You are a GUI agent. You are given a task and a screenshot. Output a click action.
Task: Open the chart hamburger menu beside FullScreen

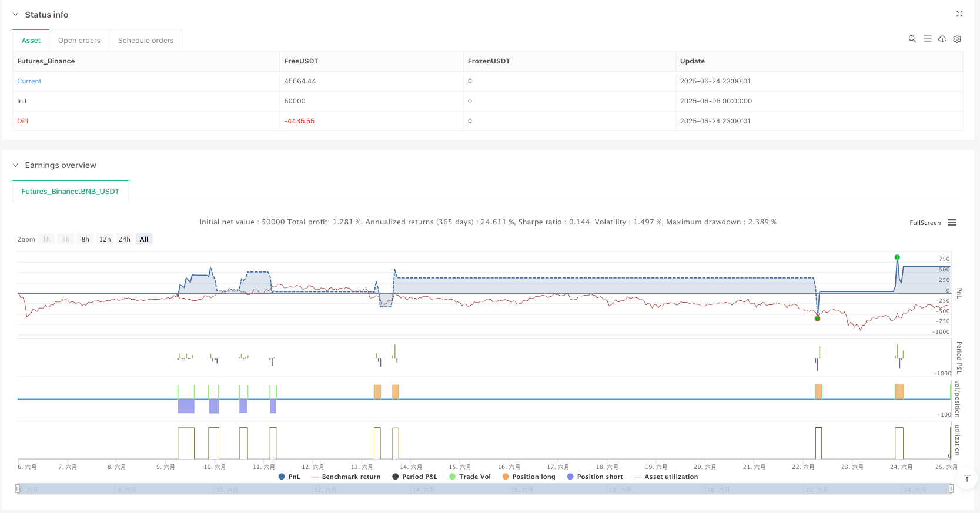(952, 223)
